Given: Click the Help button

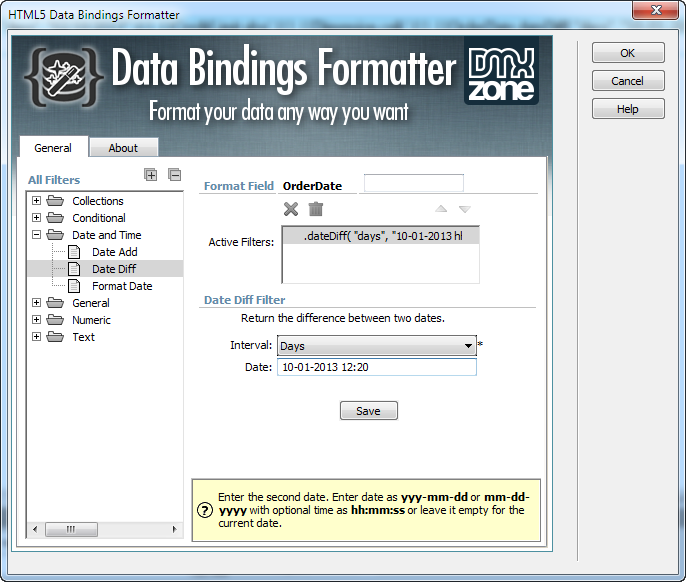Looking at the screenshot, I should pos(628,109).
